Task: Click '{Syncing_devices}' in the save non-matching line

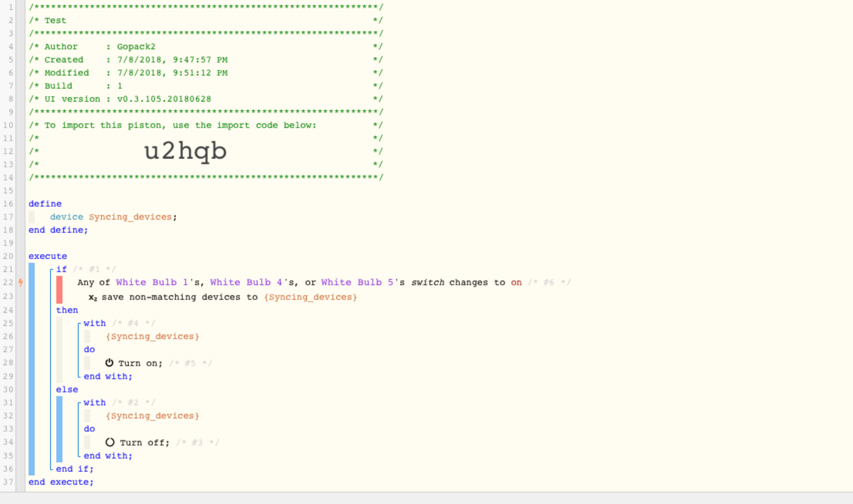Action: point(310,297)
